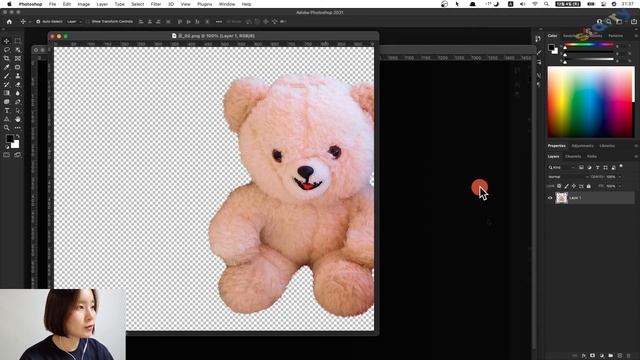Open Color panel options menu

(x=636, y=36)
